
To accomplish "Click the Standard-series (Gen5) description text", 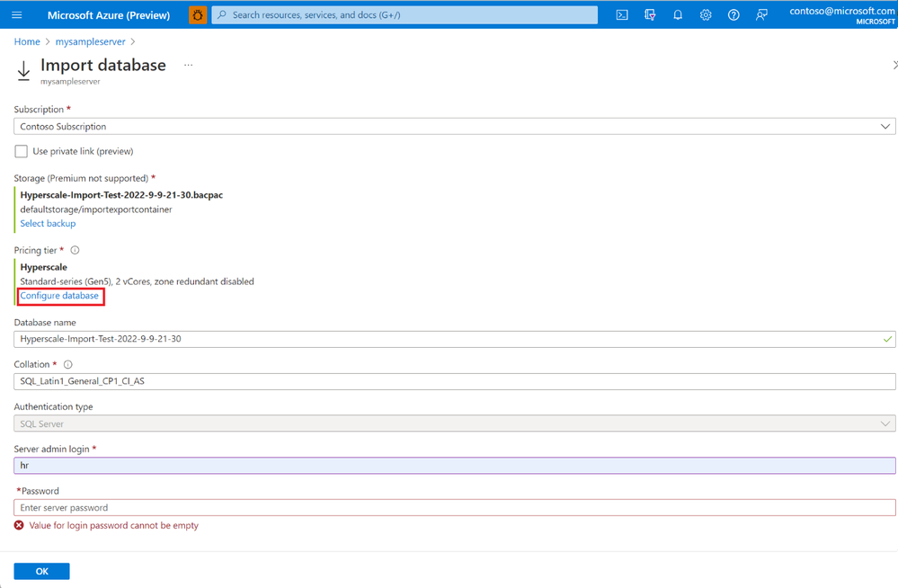I will pyautogui.click(x=137, y=281).
